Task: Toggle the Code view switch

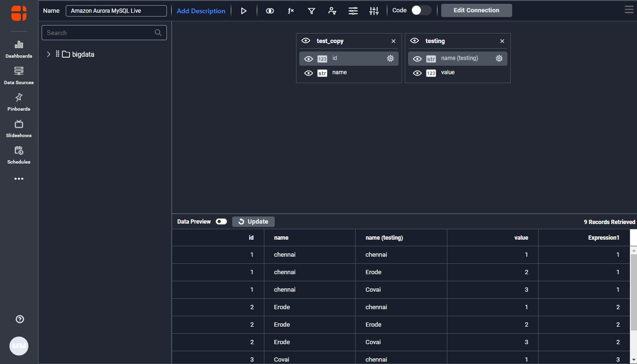Action: 421,10
